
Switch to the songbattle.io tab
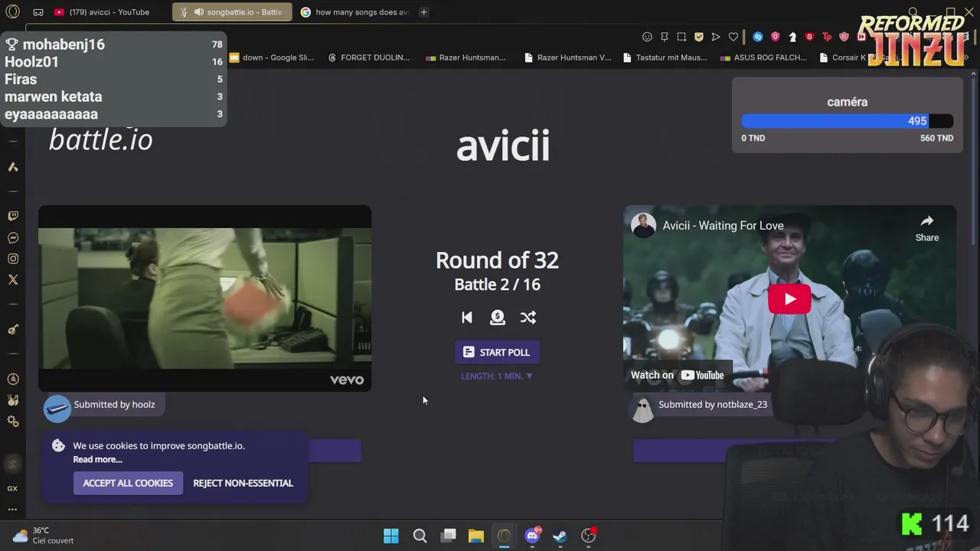(x=232, y=12)
